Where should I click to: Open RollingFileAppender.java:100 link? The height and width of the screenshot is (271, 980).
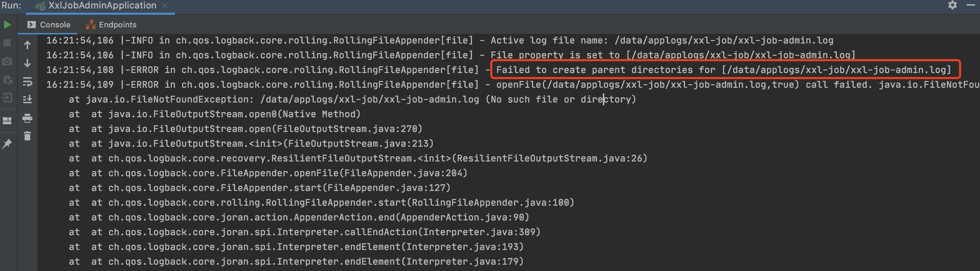tap(491, 203)
